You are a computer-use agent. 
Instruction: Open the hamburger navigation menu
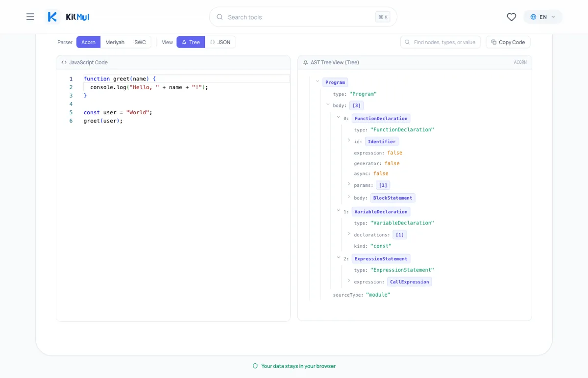pos(30,16)
